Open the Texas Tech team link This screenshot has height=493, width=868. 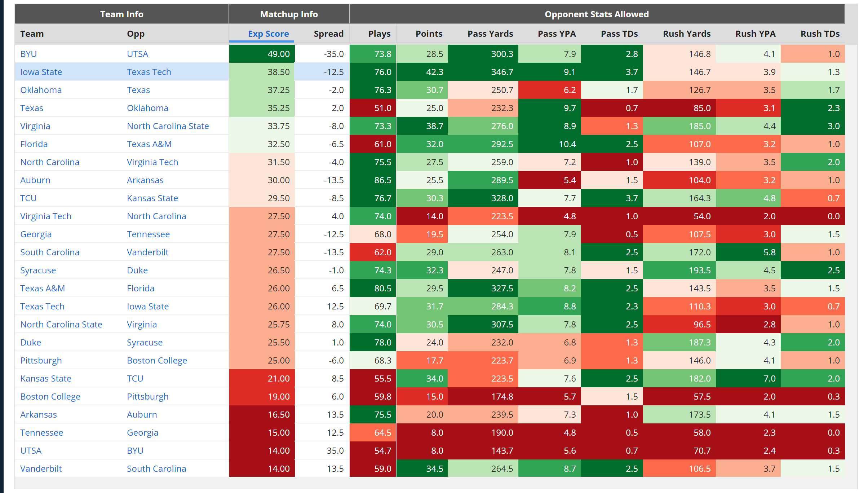click(x=42, y=306)
